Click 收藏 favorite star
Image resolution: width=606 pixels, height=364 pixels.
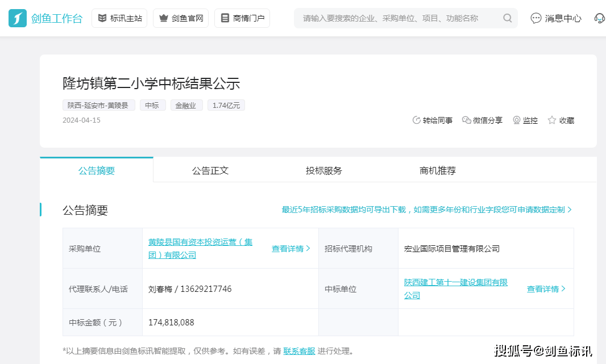tap(561, 120)
